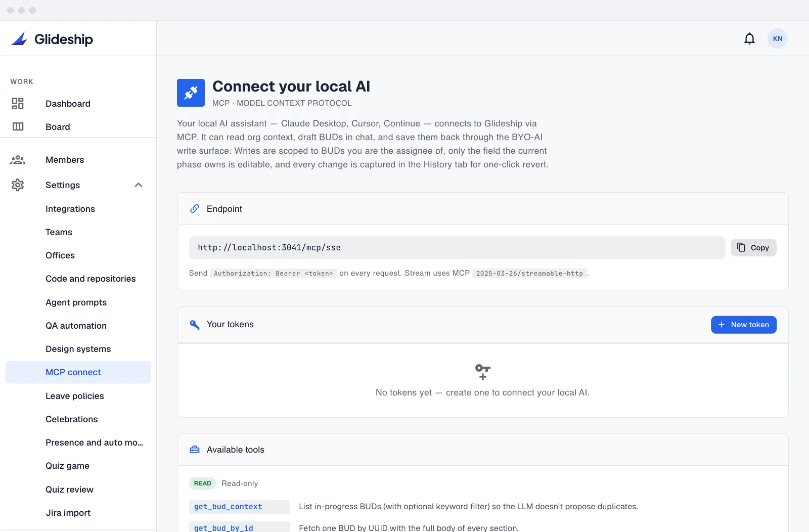This screenshot has width=809, height=532.
Task: Collapse the Settings section chevron
Action: [x=139, y=185]
